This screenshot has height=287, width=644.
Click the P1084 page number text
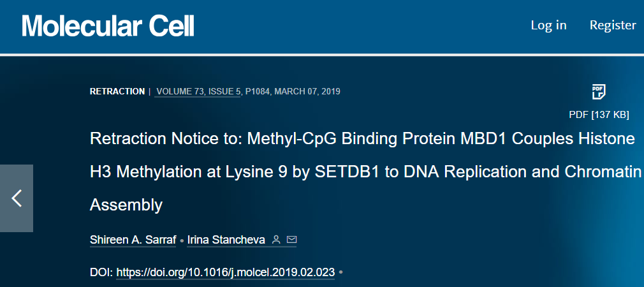coord(257,92)
